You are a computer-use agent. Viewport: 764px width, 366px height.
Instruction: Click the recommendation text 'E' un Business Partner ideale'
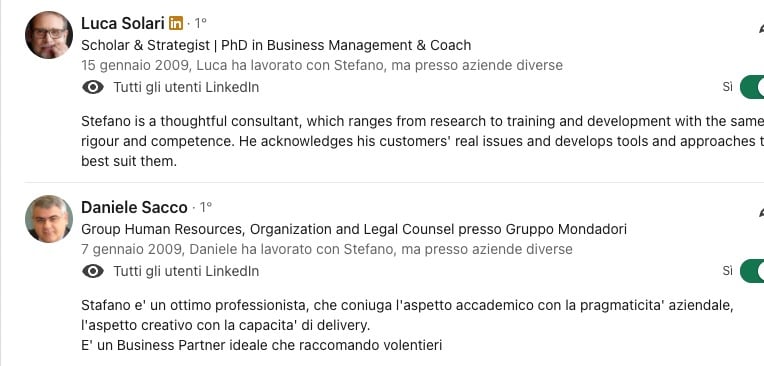tap(262, 346)
